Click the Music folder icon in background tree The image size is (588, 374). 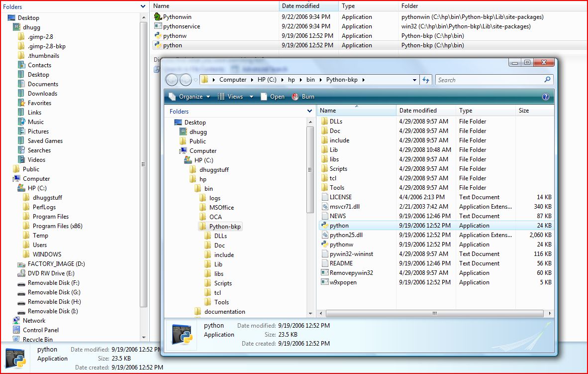21,122
